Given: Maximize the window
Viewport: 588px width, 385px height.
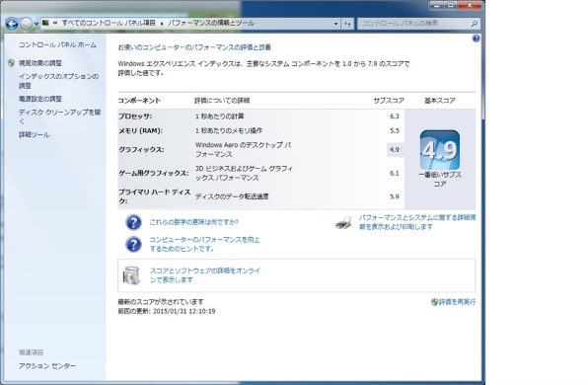Looking at the screenshot, I should [x=451, y=5].
